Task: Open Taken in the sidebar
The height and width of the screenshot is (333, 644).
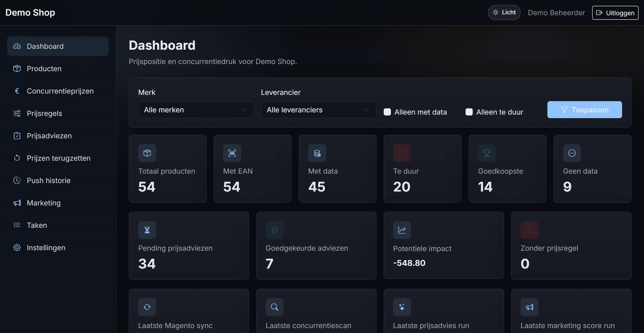Action: pos(58,225)
